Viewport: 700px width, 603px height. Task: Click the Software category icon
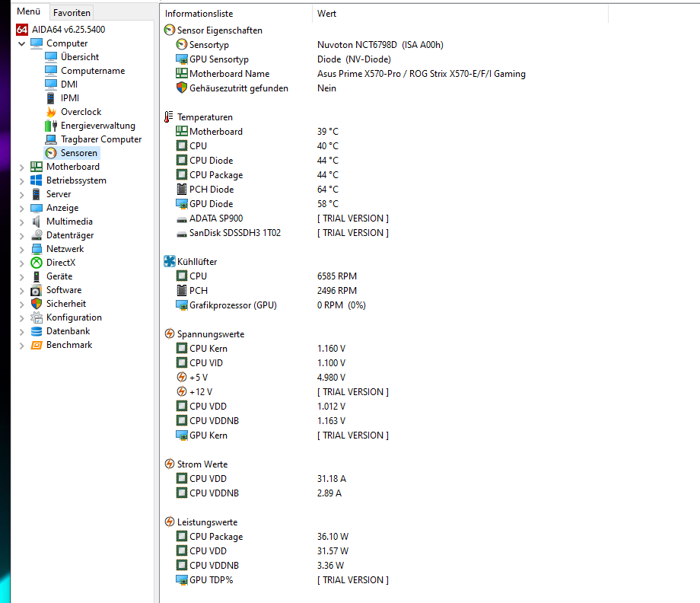click(x=37, y=290)
